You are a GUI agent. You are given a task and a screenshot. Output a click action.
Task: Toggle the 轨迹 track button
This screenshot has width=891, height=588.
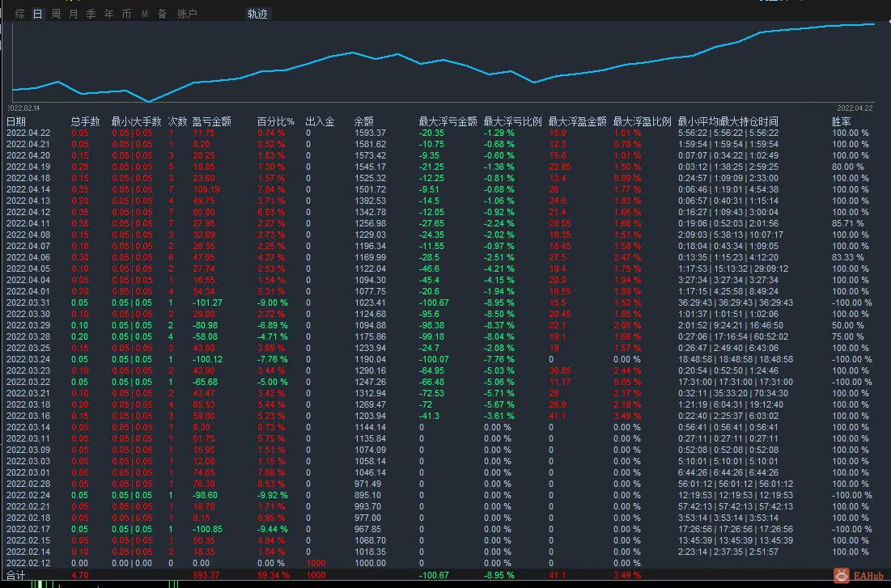point(257,14)
